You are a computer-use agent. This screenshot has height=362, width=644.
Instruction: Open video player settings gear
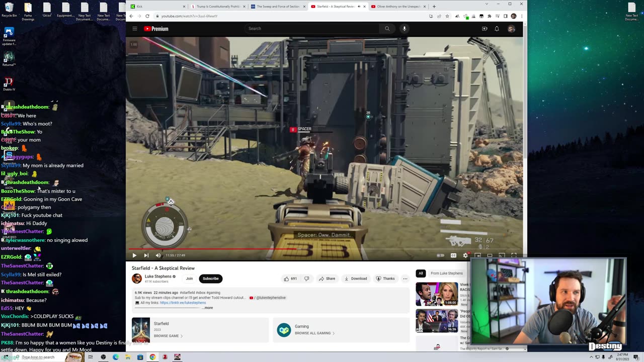[465, 255]
